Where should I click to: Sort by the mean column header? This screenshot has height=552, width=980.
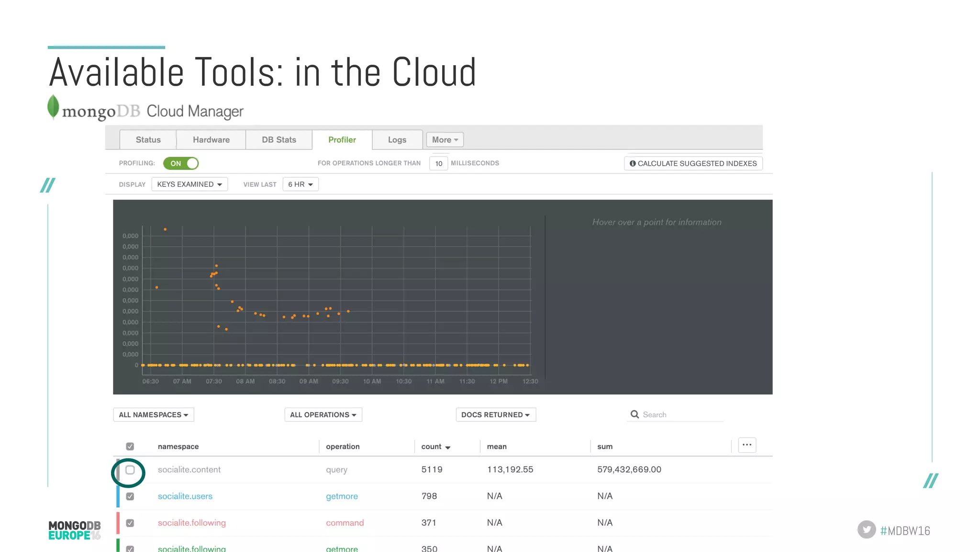click(497, 447)
